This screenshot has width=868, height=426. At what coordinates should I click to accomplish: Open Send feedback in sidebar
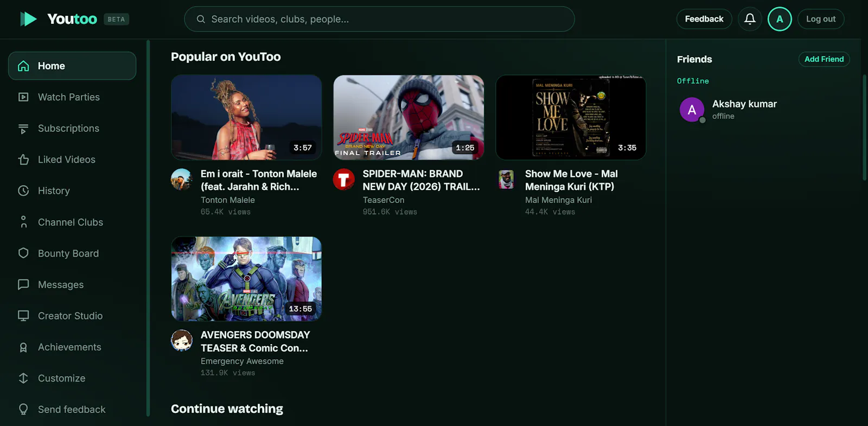pyautogui.click(x=72, y=409)
